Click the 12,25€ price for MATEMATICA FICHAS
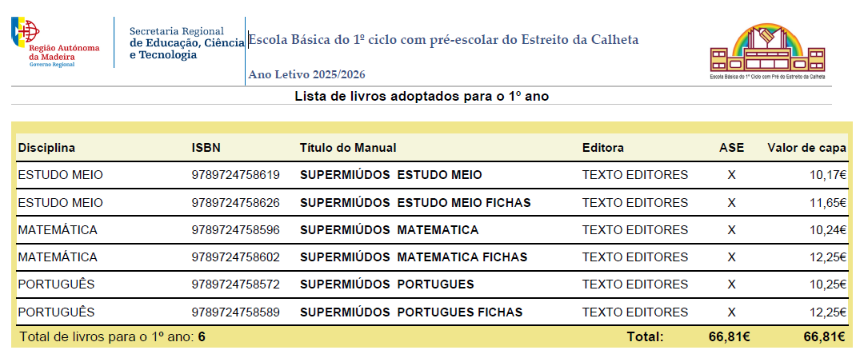Image resolution: width=868 pixels, height=358 pixels. click(828, 257)
